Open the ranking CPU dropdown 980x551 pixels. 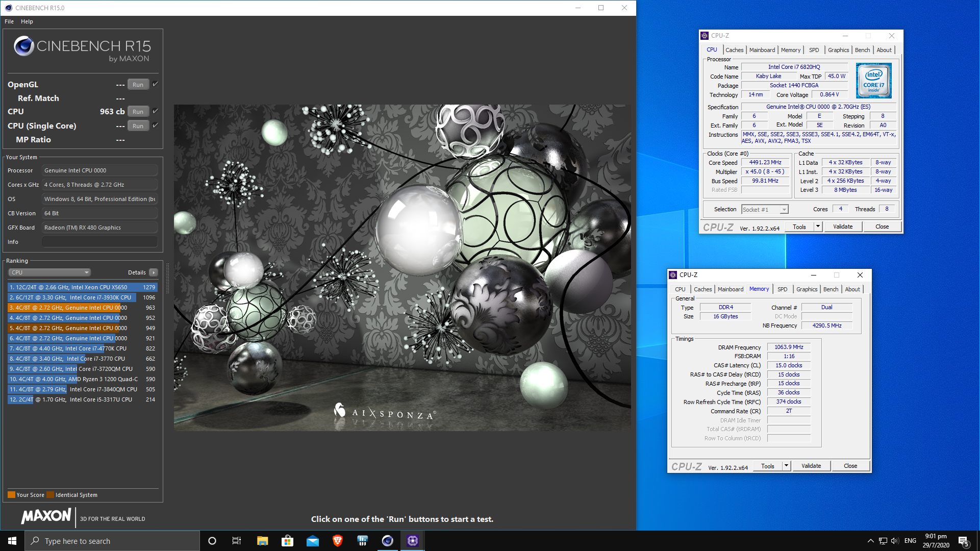(x=49, y=272)
